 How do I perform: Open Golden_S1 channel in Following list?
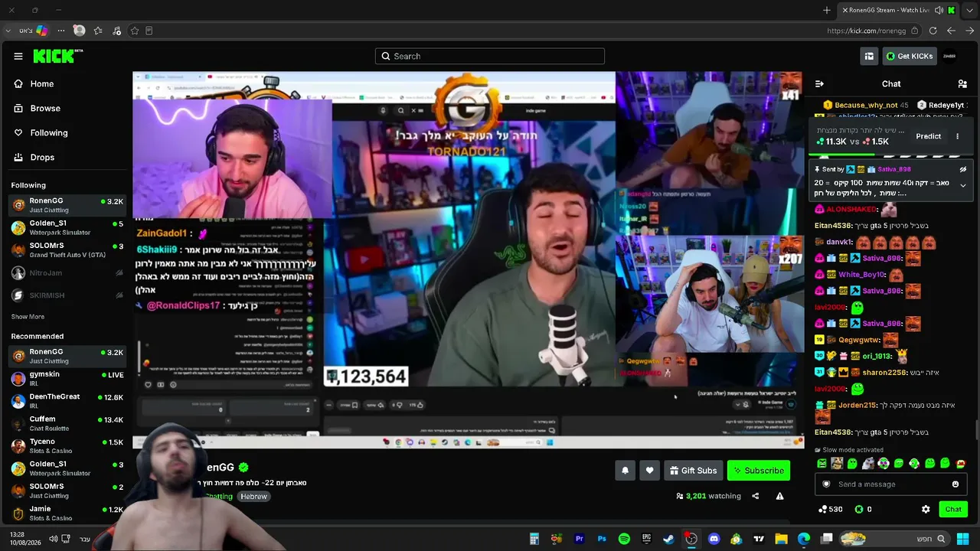[67, 228]
